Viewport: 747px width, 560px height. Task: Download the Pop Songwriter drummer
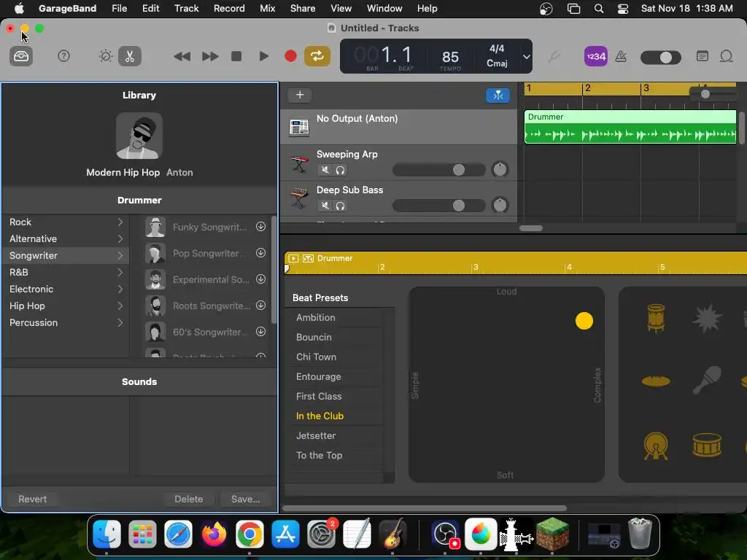(x=260, y=253)
